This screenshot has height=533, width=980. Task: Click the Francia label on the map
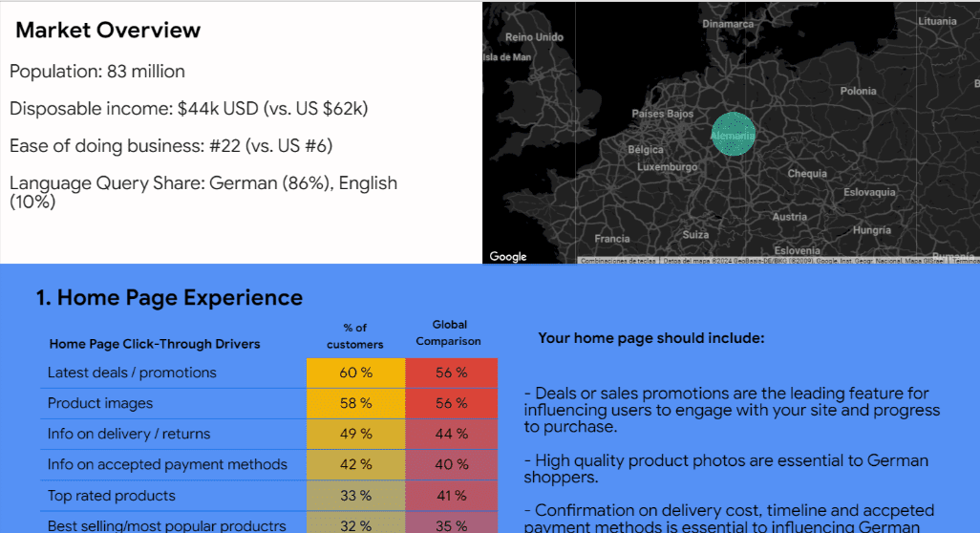(x=612, y=239)
